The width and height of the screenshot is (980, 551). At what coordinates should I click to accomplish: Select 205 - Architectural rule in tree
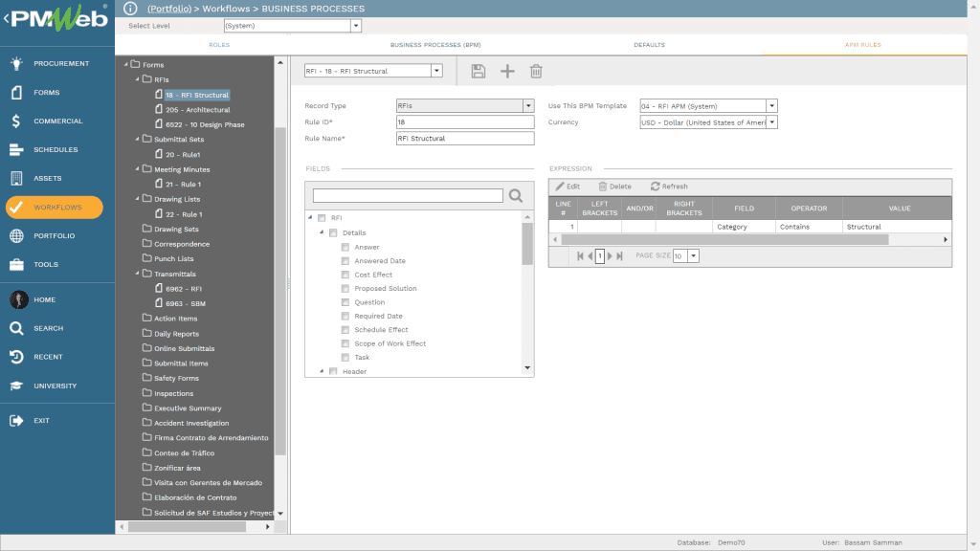(197, 109)
